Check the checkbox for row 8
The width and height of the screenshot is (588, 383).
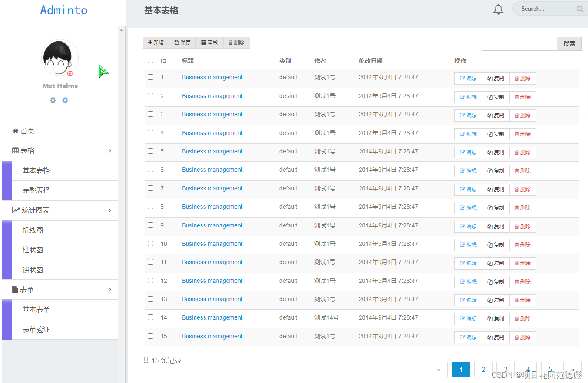click(150, 207)
